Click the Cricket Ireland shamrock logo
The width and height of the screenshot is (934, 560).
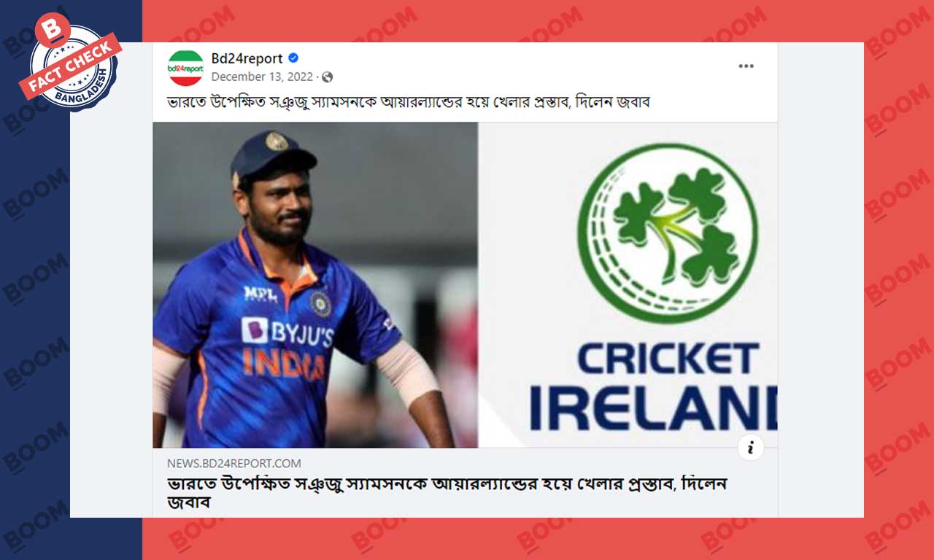668,233
